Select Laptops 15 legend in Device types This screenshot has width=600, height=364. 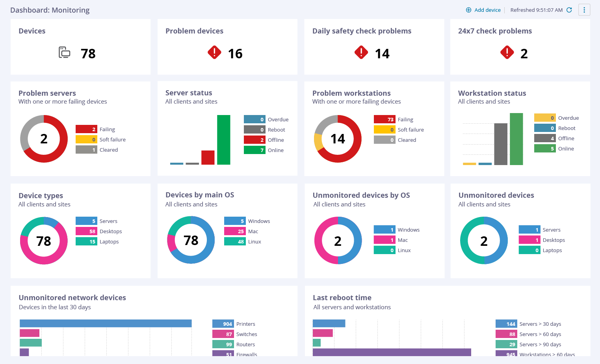click(x=97, y=241)
